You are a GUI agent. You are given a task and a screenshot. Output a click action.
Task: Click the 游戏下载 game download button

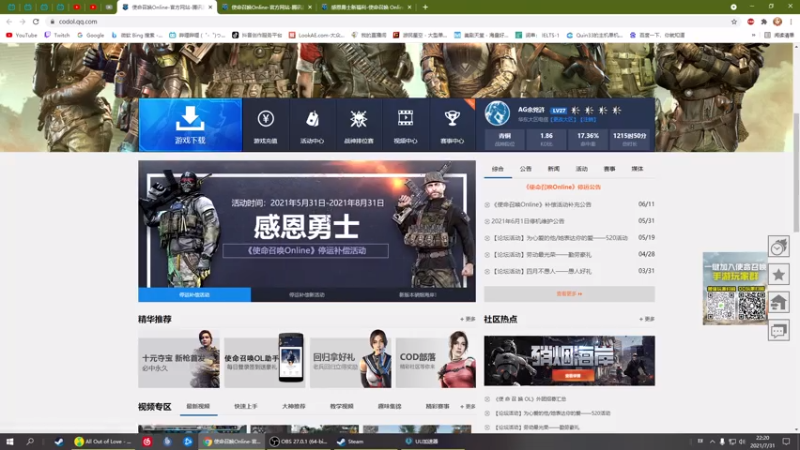tap(190, 125)
